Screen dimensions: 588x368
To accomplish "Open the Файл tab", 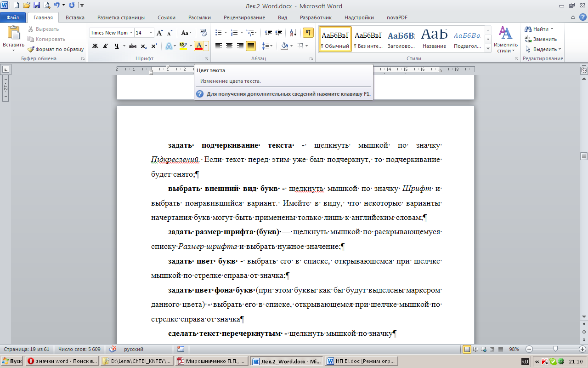I will (x=13, y=17).
